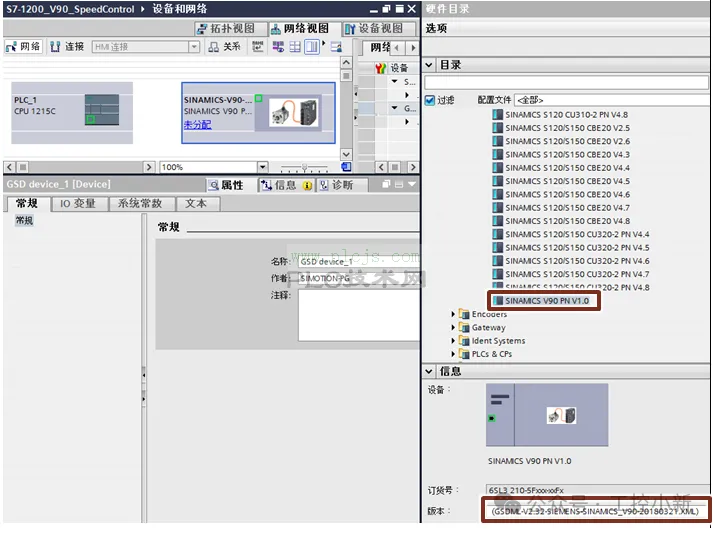Select SINAMICS S120/S150 CU320-2 PN V4.7
This screenshot has width=715, height=533.
pos(571,274)
